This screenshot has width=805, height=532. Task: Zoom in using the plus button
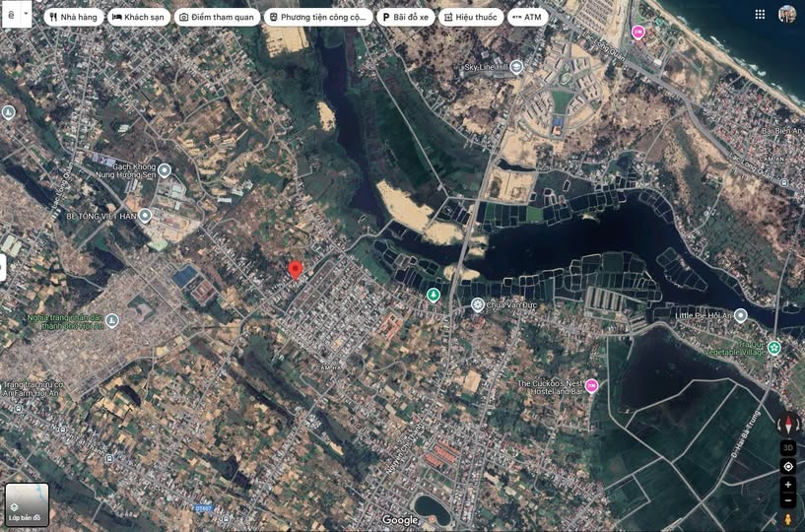(x=788, y=485)
